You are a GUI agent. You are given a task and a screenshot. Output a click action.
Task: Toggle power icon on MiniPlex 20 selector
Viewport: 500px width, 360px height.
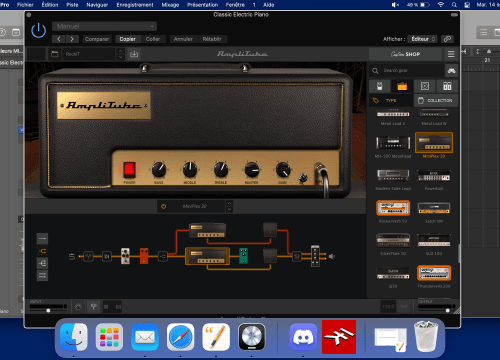[163, 206]
